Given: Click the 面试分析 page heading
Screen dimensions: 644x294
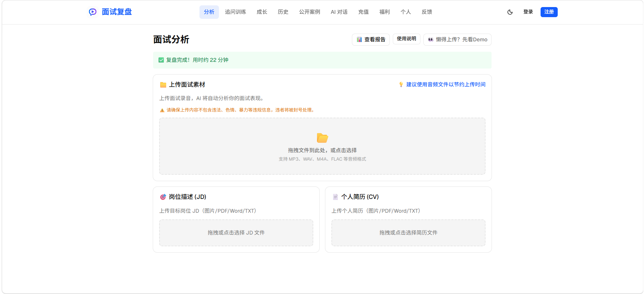Looking at the screenshot, I should 171,40.
